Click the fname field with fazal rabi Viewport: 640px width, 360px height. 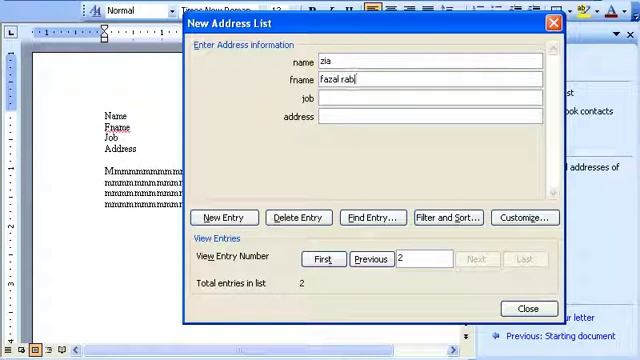tap(430, 79)
